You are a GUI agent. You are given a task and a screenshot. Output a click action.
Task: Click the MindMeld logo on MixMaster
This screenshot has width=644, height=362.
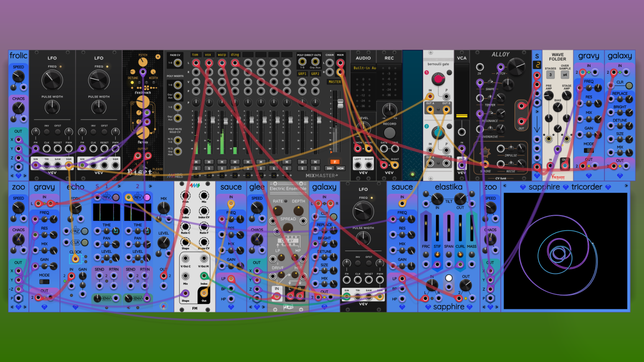pyautogui.click(x=176, y=176)
